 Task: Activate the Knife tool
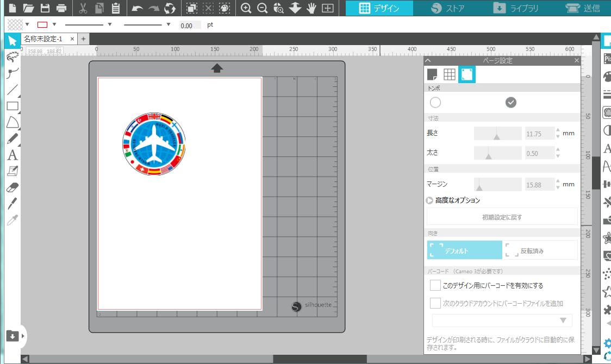[x=13, y=204]
